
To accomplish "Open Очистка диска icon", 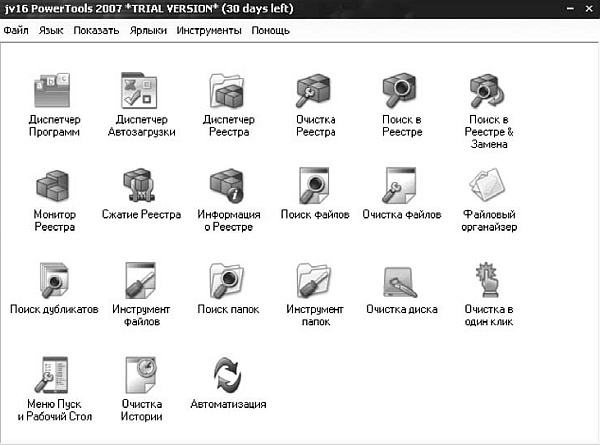I will (400, 282).
